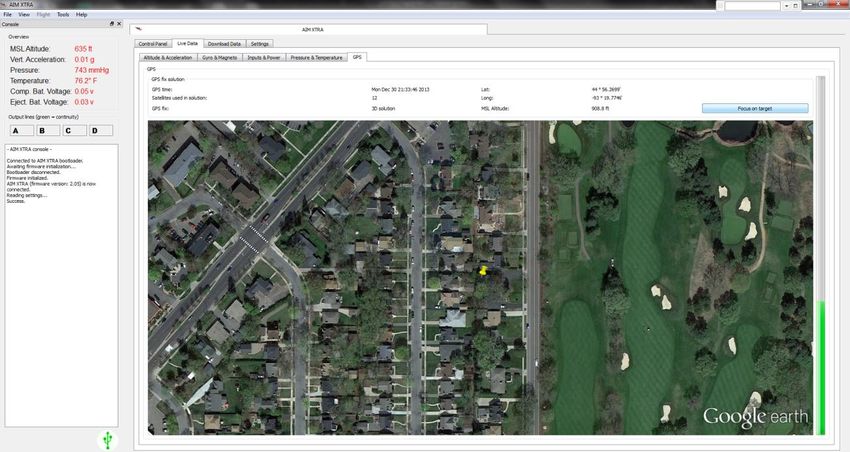Close the Console panel
Image resolution: width=850 pixels, height=452 pixels.
pyautogui.click(x=119, y=24)
